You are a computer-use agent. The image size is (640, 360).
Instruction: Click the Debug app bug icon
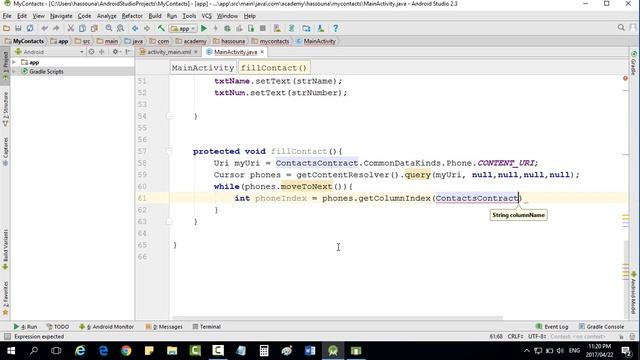click(x=227, y=28)
